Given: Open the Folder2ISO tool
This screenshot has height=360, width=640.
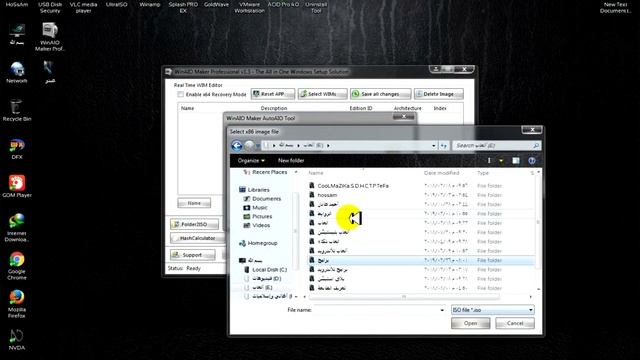Looking at the screenshot, I should point(194,224).
